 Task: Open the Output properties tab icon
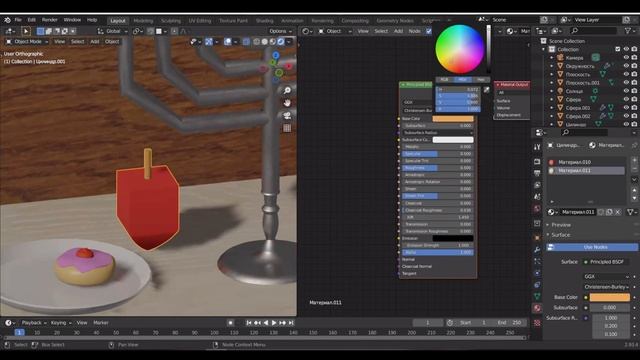tap(537, 173)
